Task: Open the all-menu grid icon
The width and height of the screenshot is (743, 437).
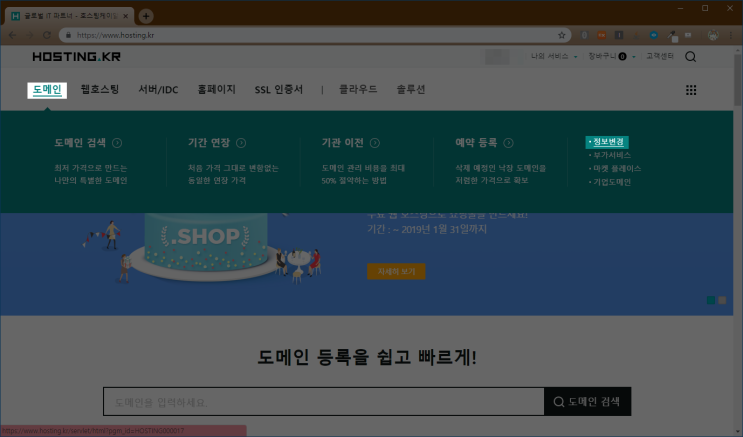Action: click(691, 90)
